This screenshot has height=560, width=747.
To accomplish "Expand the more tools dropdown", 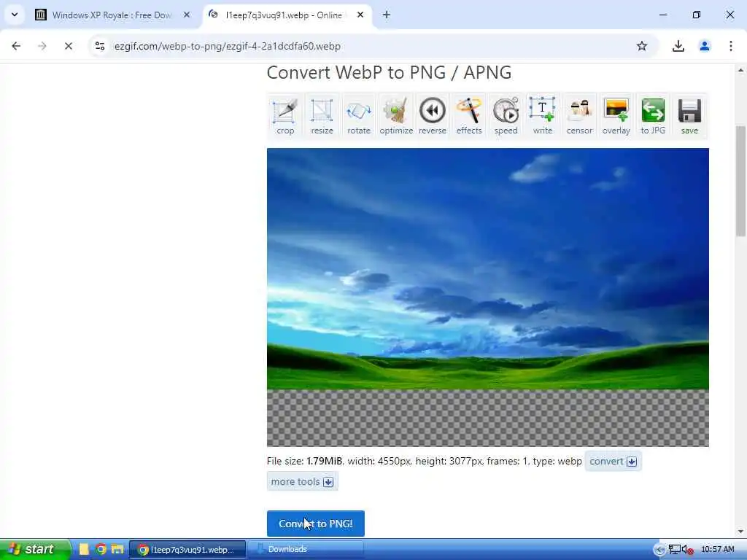I will tap(303, 481).
